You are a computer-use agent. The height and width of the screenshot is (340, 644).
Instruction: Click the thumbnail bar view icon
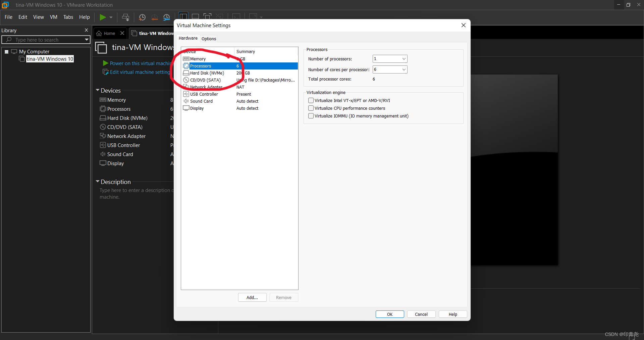tap(195, 17)
